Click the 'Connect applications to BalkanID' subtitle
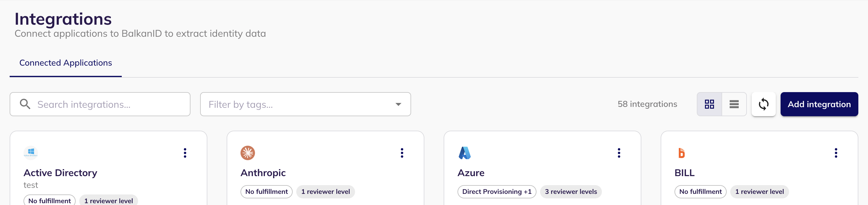This screenshot has width=868, height=205. tap(140, 33)
